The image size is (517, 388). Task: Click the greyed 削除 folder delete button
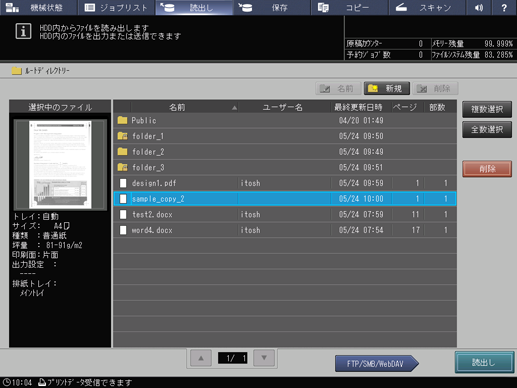click(x=435, y=88)
